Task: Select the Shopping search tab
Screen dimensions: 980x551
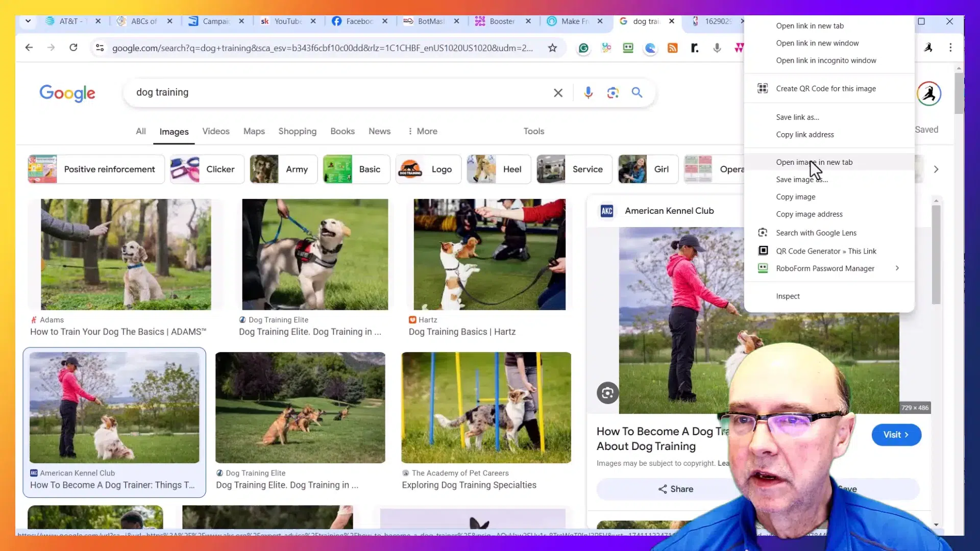Action: pos(298,131)
